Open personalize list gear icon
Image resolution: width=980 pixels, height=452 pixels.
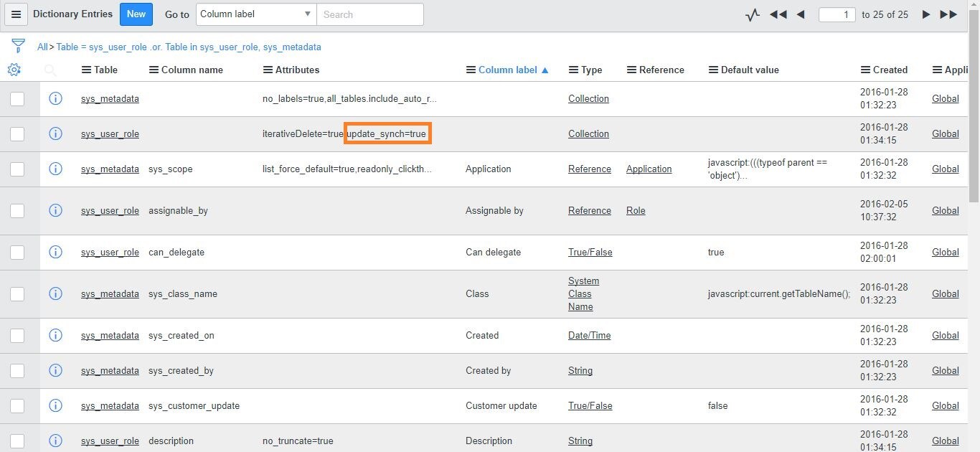tap(14, 70)
